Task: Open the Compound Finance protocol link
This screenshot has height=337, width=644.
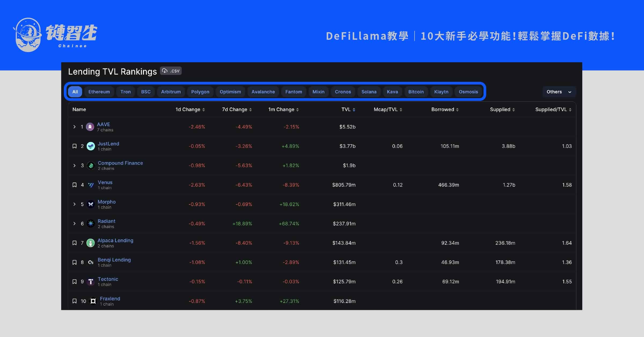Action: click(x=120, y=163)
